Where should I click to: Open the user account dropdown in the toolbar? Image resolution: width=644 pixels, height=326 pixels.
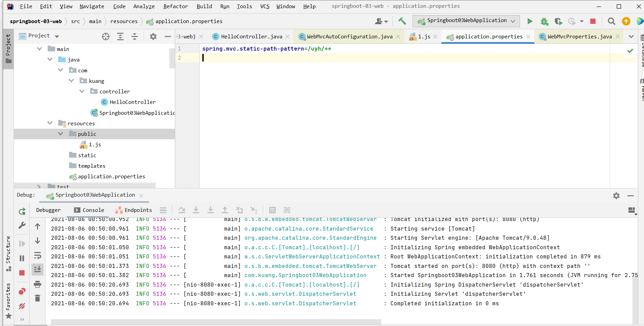[x=381, y=21]
